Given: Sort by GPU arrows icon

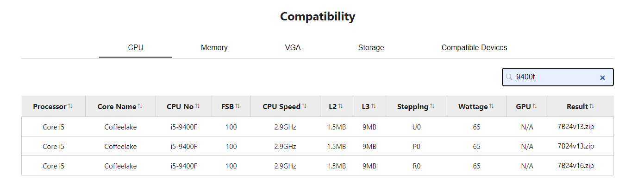Looking at the screenshot, I should point(535,106).
